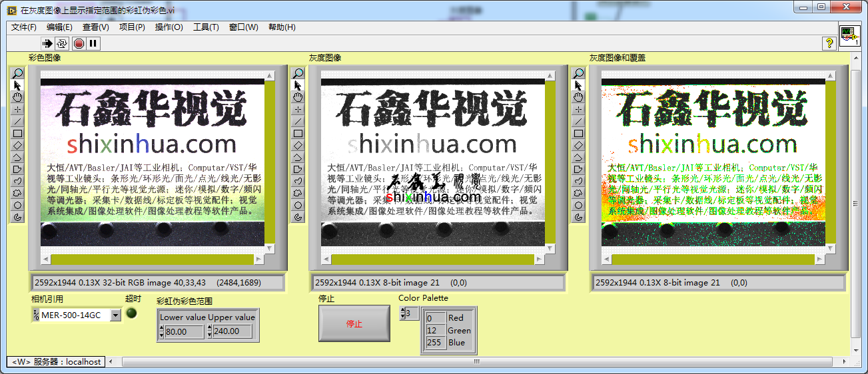Viewport: 868px width, 374px height.
Task: Open the 工具(T) menu
Action: pos(206,27)
